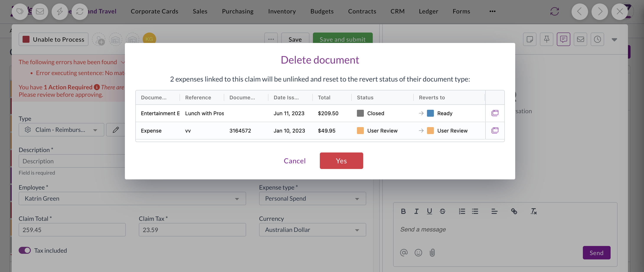Click the blue Ready status swatch

[x=430, y=113]
